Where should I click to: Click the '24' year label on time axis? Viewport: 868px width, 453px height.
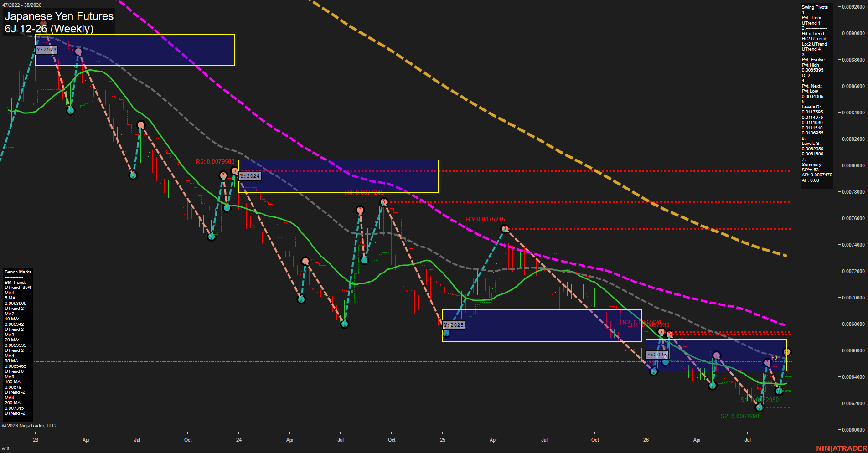[x=239, y=440]
